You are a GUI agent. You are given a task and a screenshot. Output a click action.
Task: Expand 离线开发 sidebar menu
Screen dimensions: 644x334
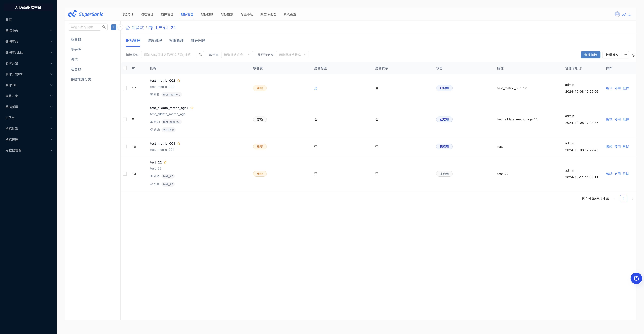point(28,96)
